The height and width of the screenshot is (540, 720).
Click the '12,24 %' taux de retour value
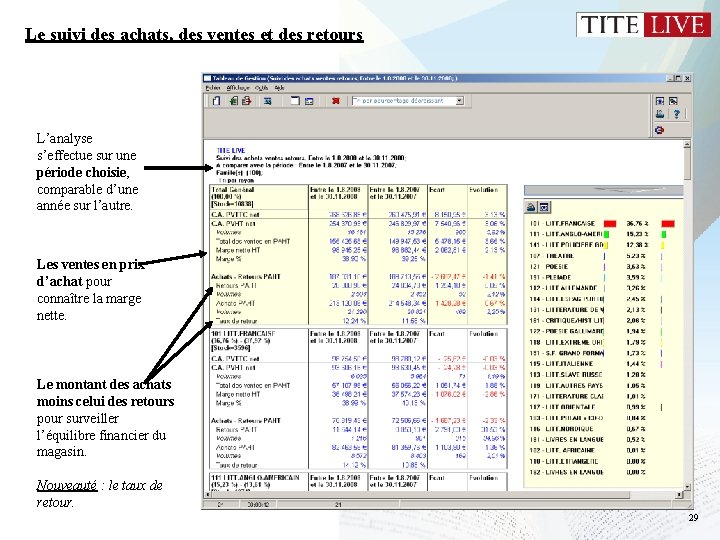[x=353, y=321]
